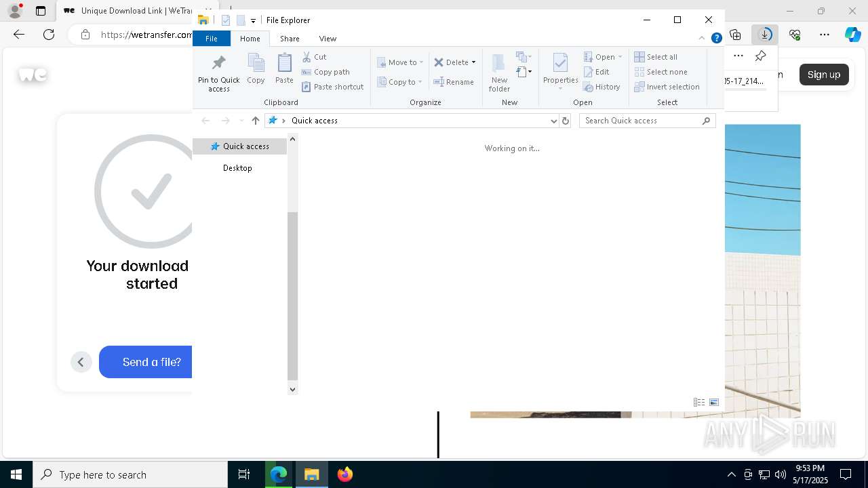Click Rename in Organize group
The height and width of the screenshot is (488, 868).
pos(454,82)
